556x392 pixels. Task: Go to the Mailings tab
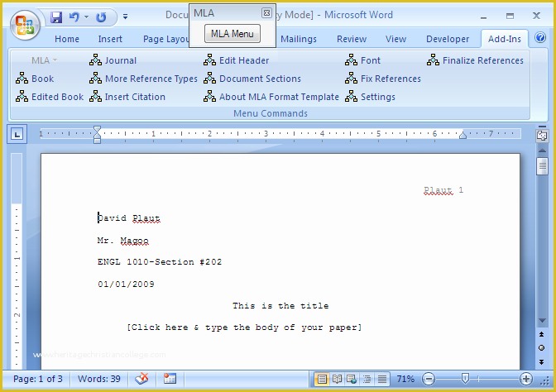298,39
